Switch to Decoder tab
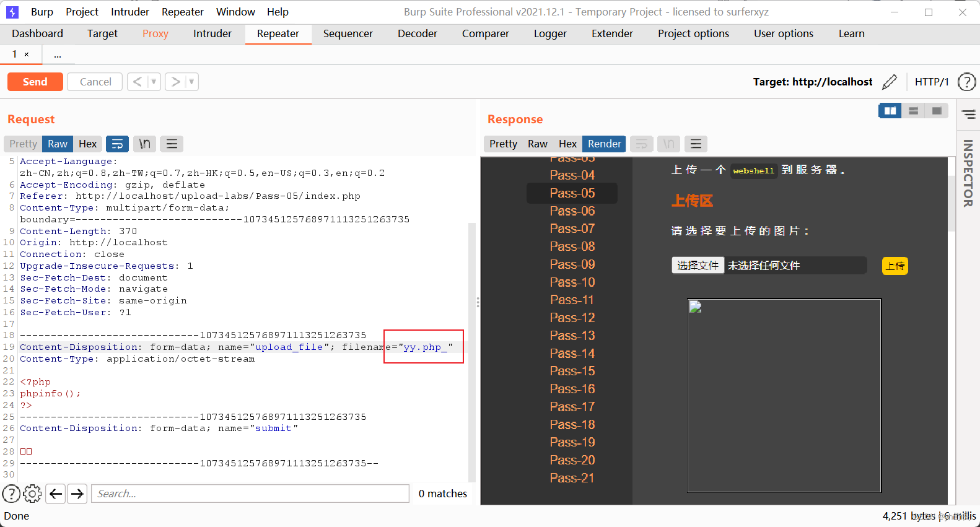This screenshot has height=527, width=980. click(x=418, y=33)
